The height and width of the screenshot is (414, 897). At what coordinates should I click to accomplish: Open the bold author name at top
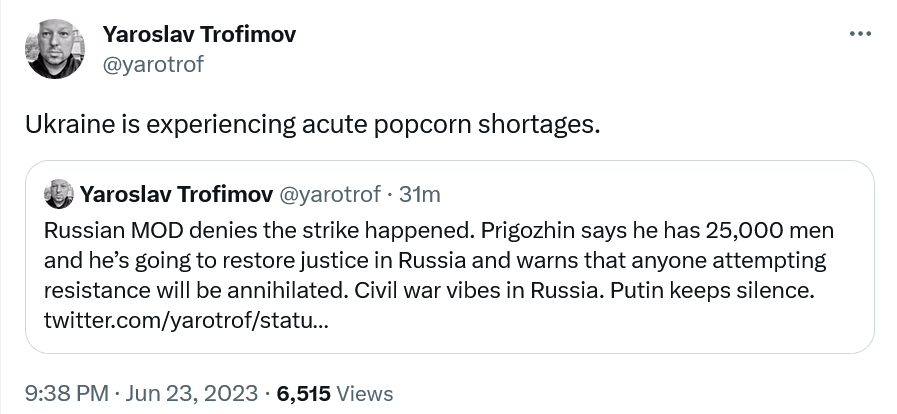pyautogui.click(x=199, y=35)
